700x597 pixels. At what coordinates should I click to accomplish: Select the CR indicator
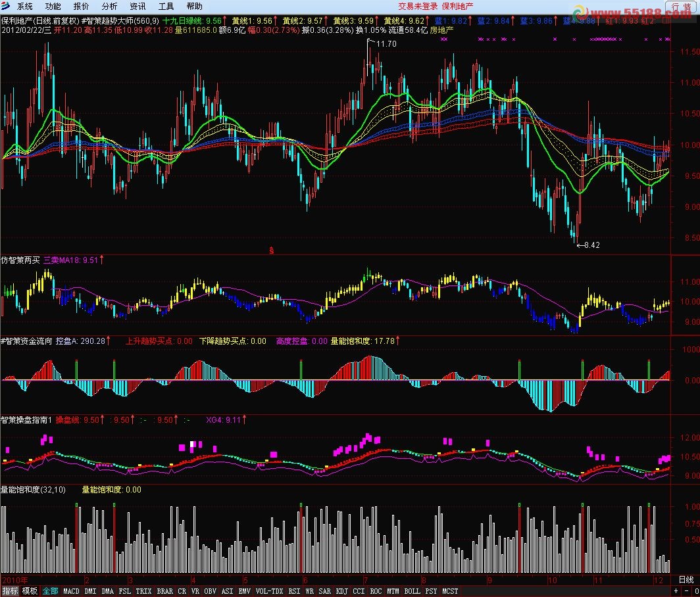pos(182,590)
